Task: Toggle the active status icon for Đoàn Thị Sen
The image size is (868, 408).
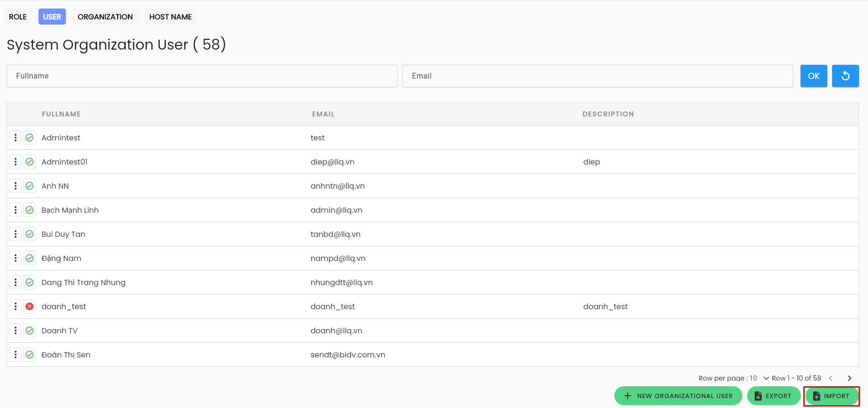Action: click(30, 355)
